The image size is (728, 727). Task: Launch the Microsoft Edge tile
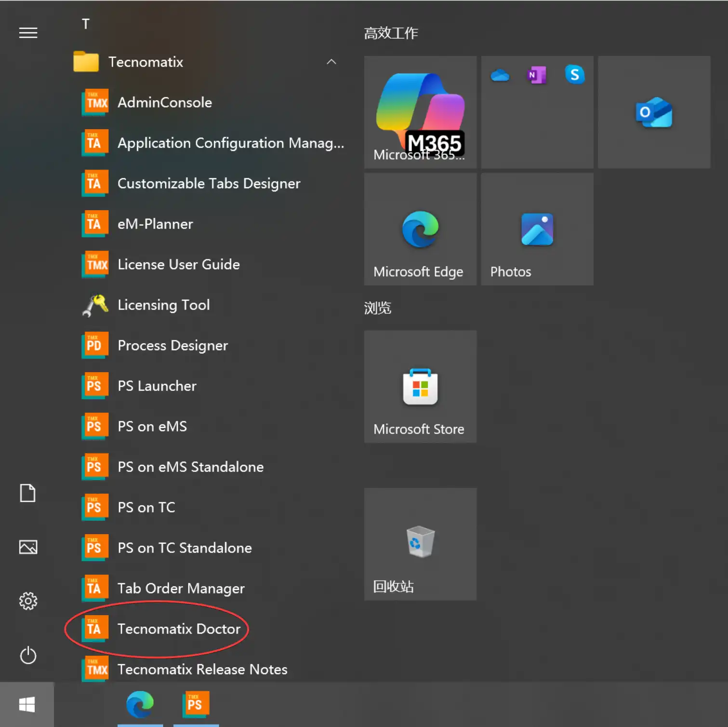click(x=420, y=229)
